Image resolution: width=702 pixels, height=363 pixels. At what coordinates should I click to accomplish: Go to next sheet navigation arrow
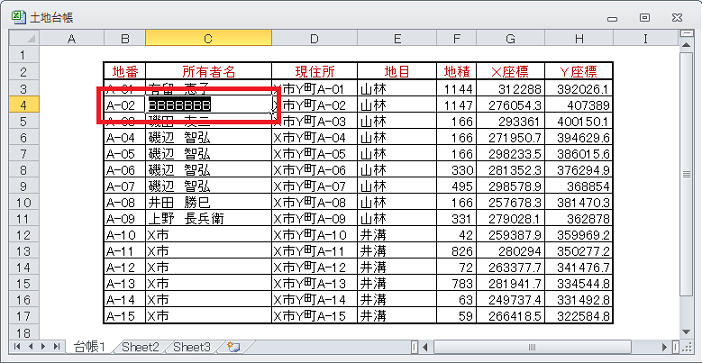coord(43,346)
